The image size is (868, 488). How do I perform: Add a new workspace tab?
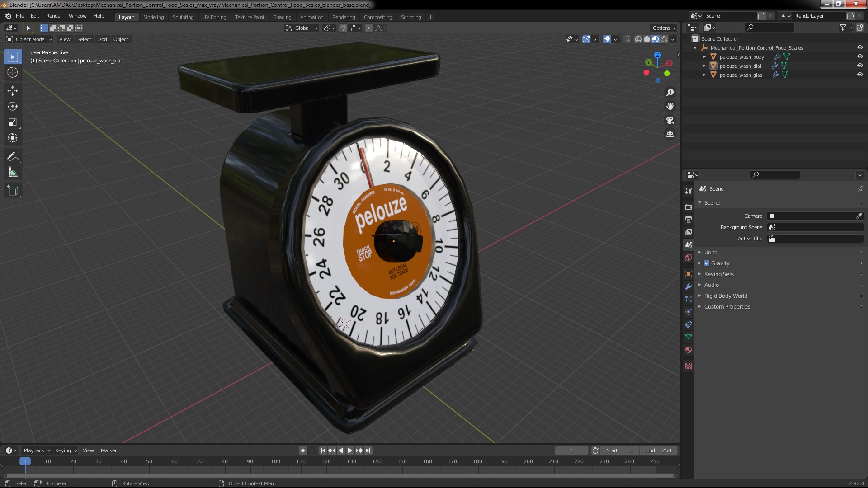(x=430, y=17)
